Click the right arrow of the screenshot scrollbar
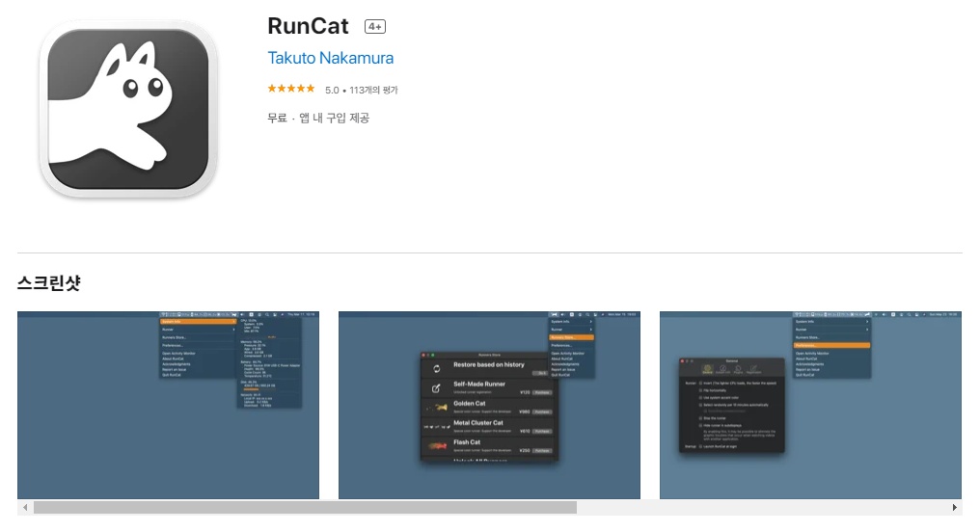980x531 pixels. pyautogui.click(x=954, y=507)
